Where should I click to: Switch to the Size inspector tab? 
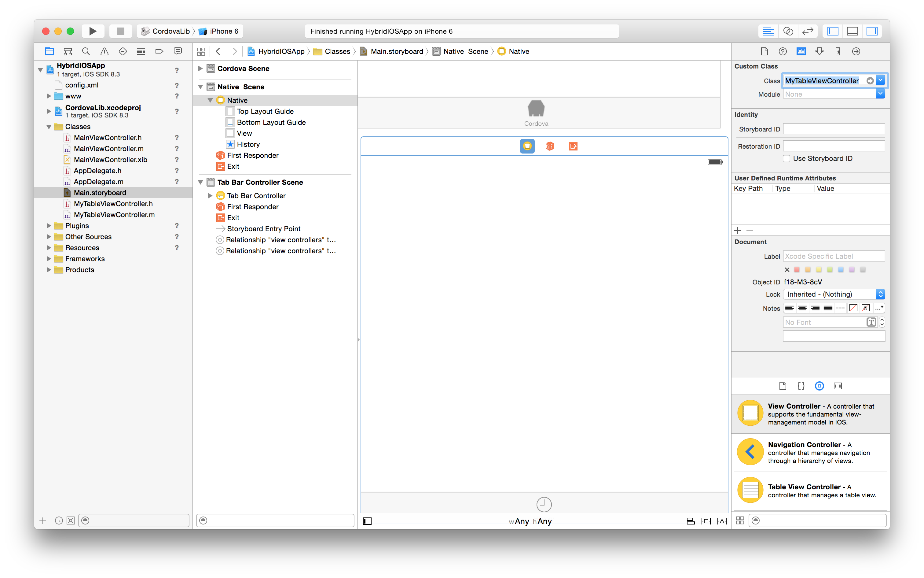tap(838, 51)
